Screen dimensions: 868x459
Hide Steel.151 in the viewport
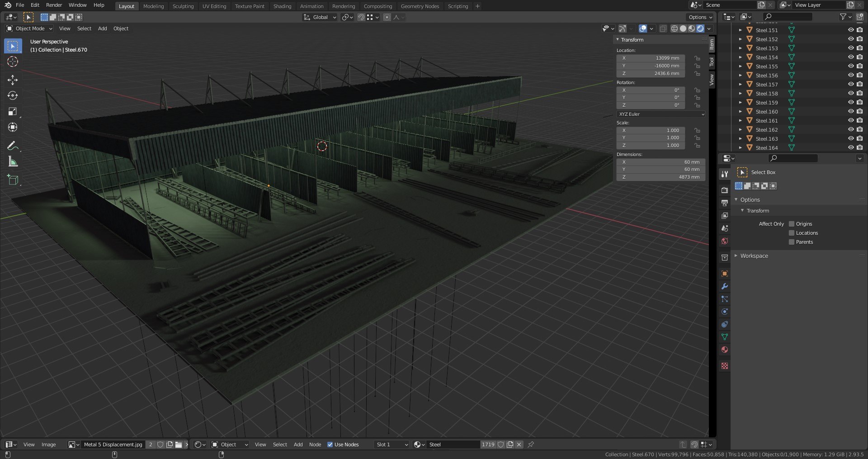[851, 30]
